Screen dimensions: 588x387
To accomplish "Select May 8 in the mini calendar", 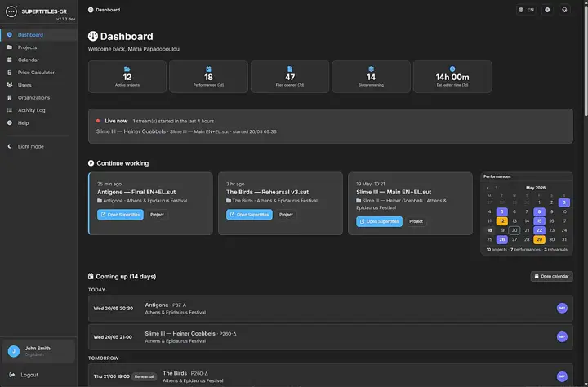I will (x=539, y=212).
